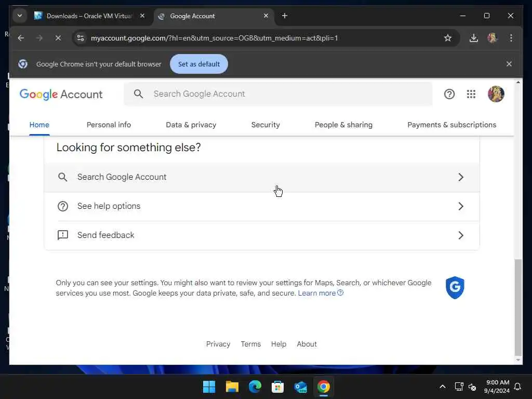532x399 pixels.
Task: Click the chevron beside Send feedback
Action: coord(461,235)
